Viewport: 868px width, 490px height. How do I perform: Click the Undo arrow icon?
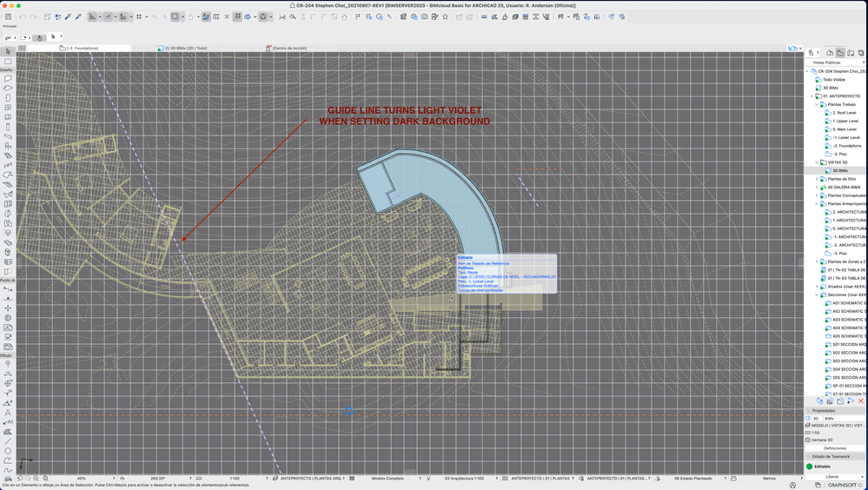23,17
